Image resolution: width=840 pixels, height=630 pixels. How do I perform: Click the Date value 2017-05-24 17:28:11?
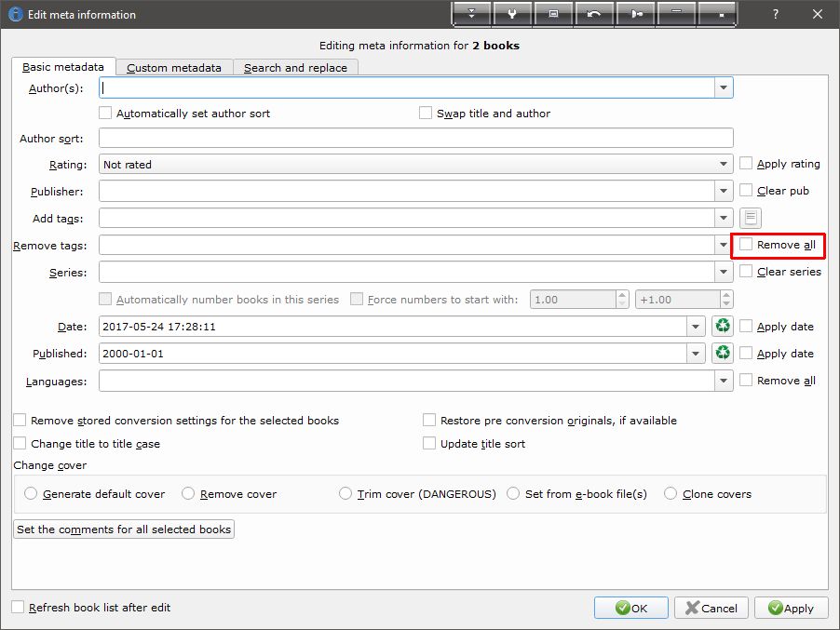click(x=159, y=327)
